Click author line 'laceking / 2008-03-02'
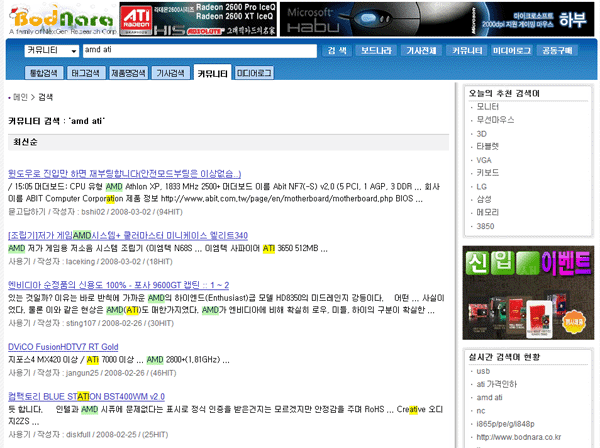The width and height of the screenshot is (600, 448). (x=90, y=262)
